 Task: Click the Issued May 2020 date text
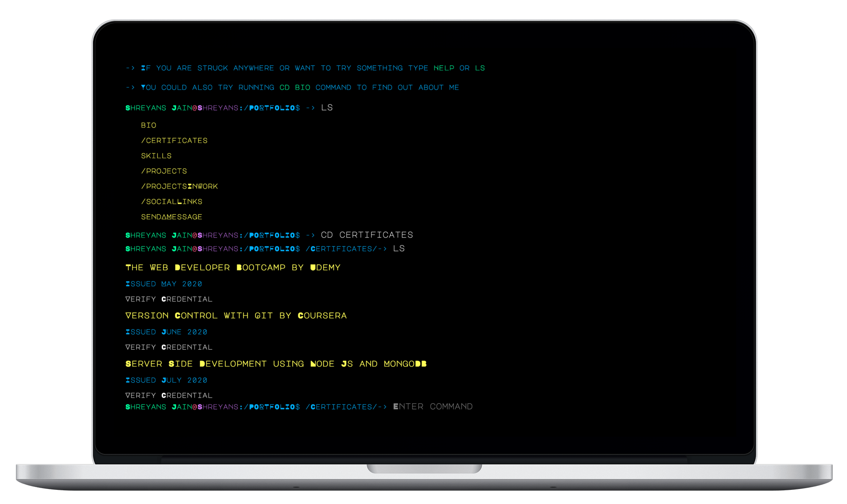tap(164, 284)
